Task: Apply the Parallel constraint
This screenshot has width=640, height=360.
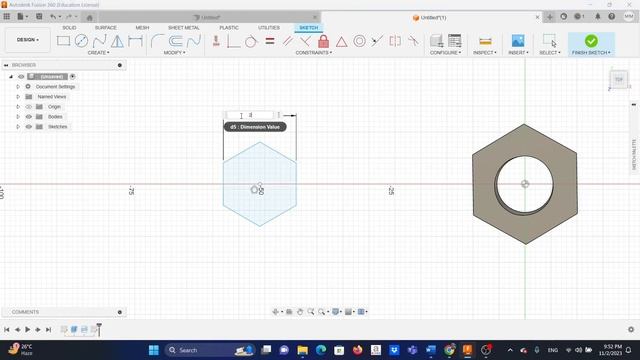Action: tap(287, 41)
